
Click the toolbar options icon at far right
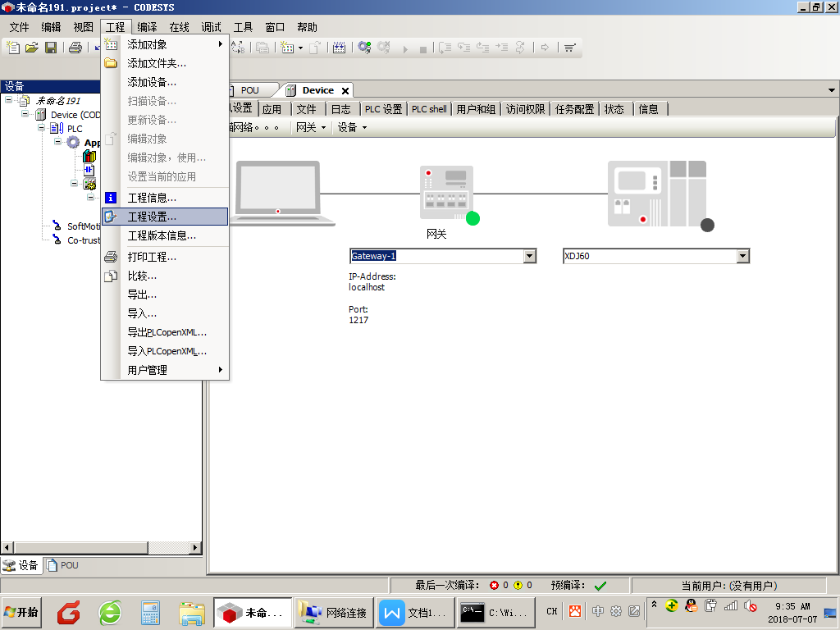point(570,48)
